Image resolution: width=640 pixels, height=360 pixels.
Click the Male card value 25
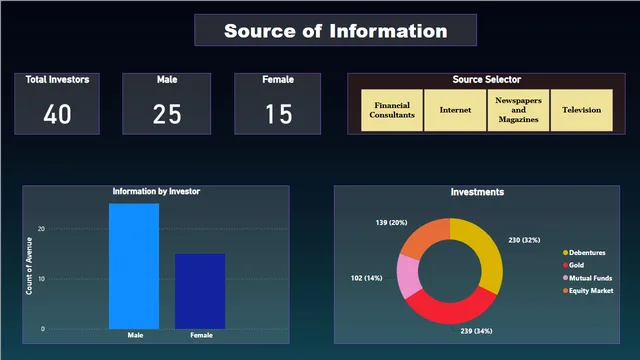pos(167,114)
